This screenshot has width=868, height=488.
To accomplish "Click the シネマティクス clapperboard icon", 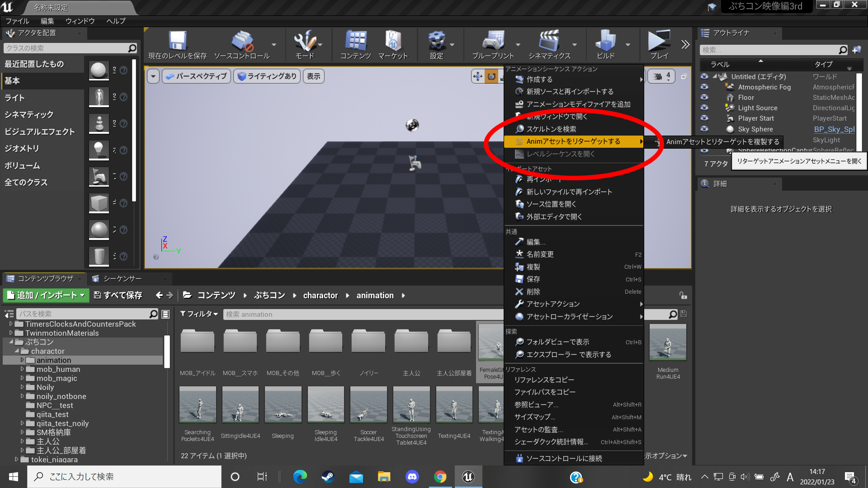I will coord(549,41).
